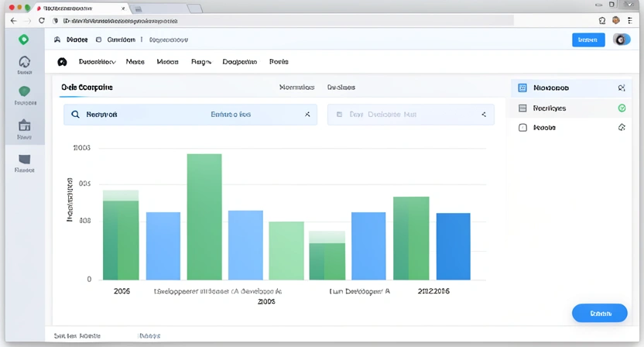
Task: Tick the empty checkbox in right panel
Action: [522, 128]
